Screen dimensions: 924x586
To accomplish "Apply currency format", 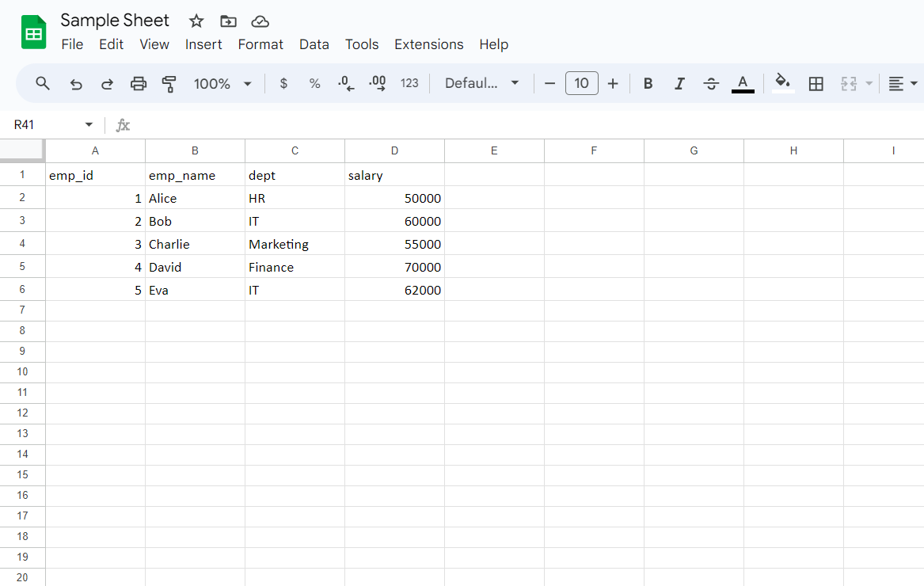I will [x=283, y=83].
